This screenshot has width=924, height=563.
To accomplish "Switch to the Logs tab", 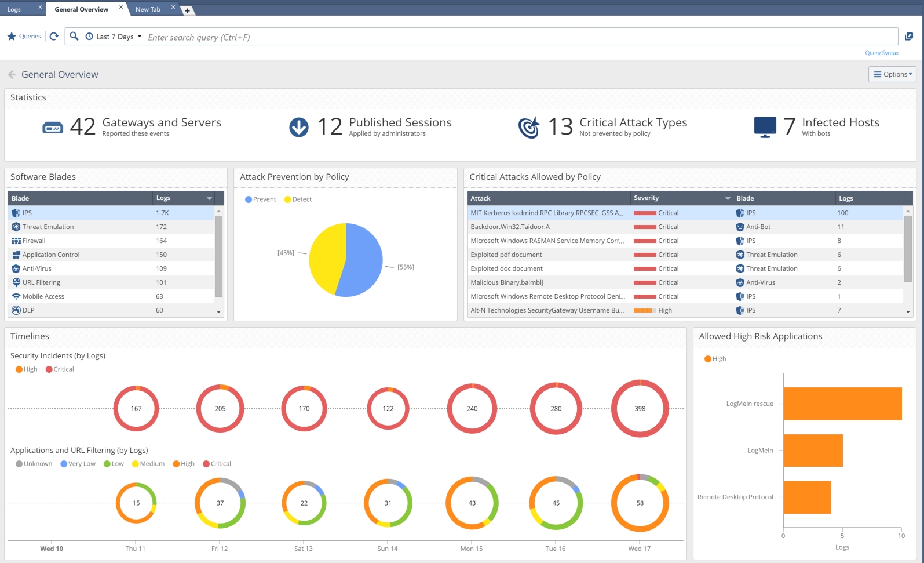I will [14, 9].
